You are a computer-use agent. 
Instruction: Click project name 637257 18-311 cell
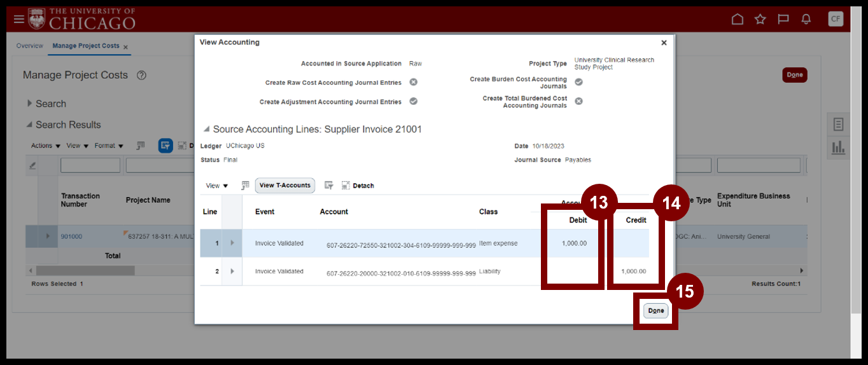(160, 237)
